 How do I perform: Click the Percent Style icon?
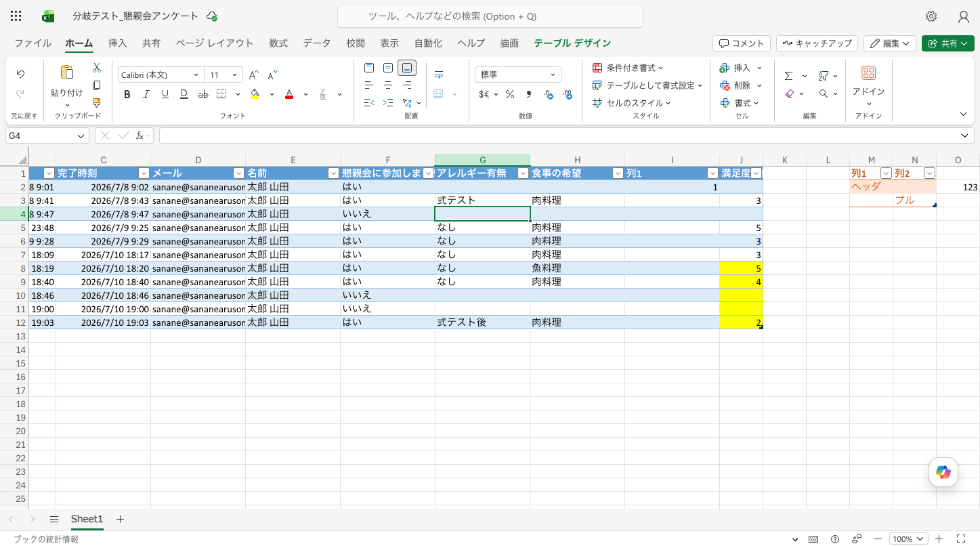(x=509, y=94)
